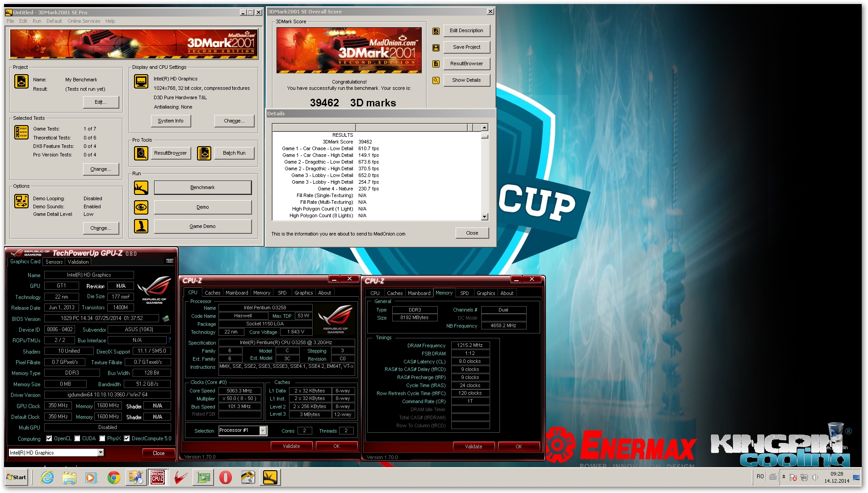
Task: Click the Edit Description icon in score window
Action: pos(436,31)
